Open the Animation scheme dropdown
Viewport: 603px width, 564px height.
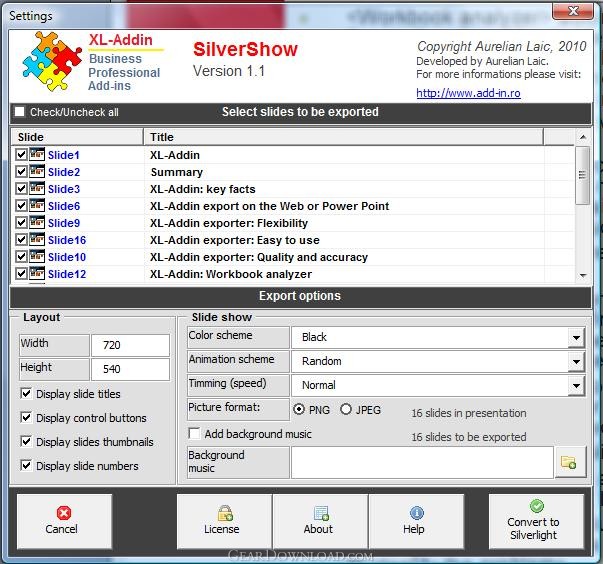(x=576, y=362)
